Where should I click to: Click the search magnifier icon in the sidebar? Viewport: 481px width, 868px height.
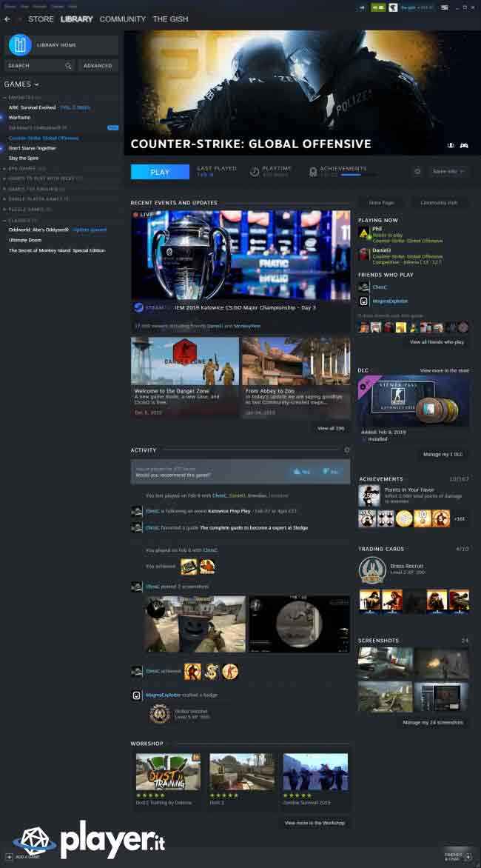tap(68, 66)
